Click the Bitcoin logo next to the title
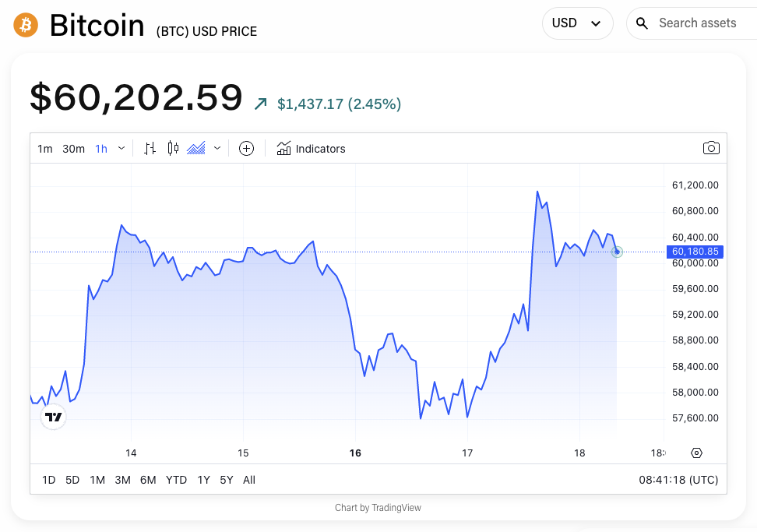This screenshot has height=532, width=757. (25, 24)
